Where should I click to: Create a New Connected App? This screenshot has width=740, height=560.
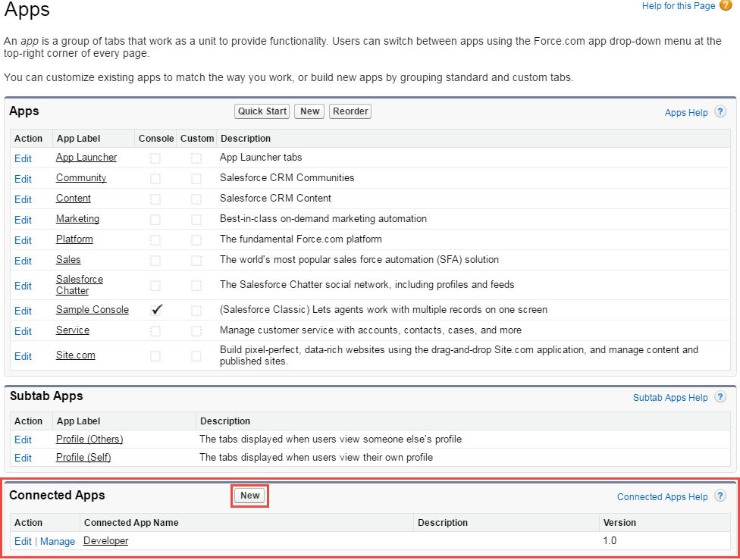(x=249, y=496)
